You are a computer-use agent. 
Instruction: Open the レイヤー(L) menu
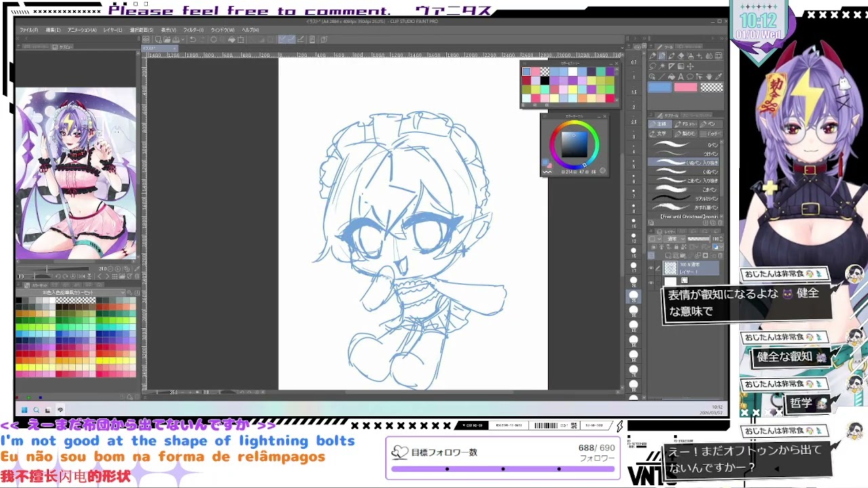coord(113,30)
